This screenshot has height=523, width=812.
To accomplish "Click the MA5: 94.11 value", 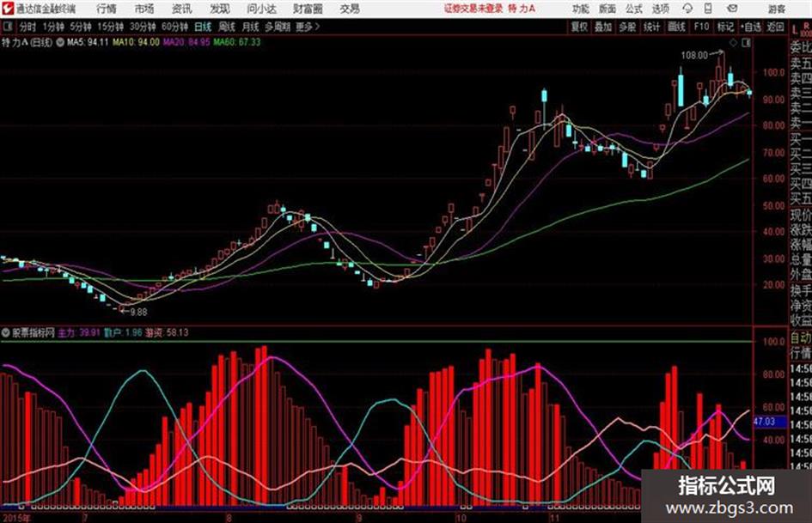I will click(x=88, y=42).
